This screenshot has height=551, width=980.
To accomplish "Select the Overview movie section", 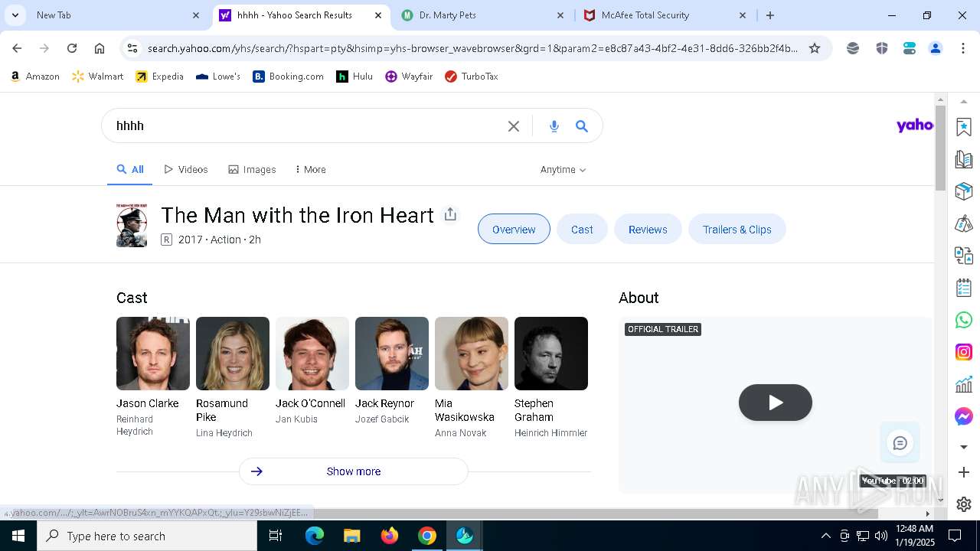I will 514,230.
